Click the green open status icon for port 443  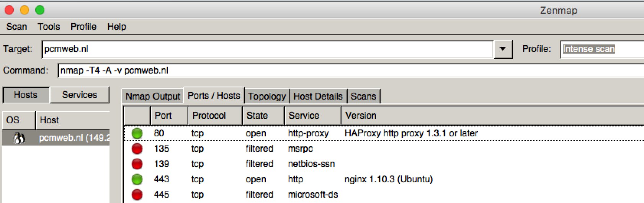[137, 179]
